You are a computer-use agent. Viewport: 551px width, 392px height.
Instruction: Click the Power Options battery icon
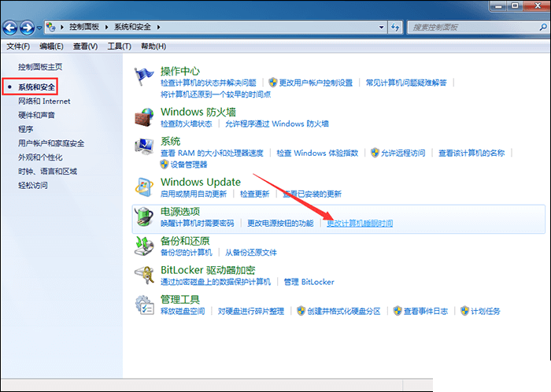pyautogui.click(x=144, y=216)
